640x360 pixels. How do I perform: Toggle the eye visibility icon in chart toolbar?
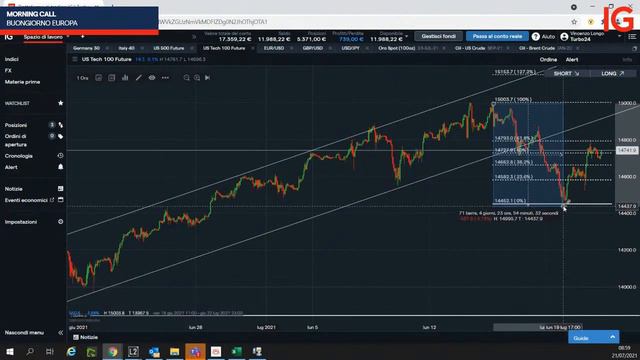(x=152, y=78)
